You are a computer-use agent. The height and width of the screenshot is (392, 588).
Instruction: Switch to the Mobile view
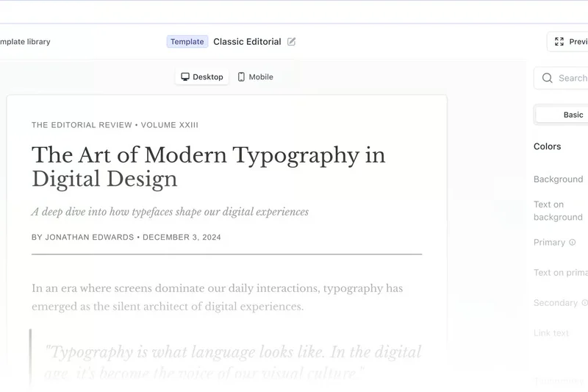(255, 77)
